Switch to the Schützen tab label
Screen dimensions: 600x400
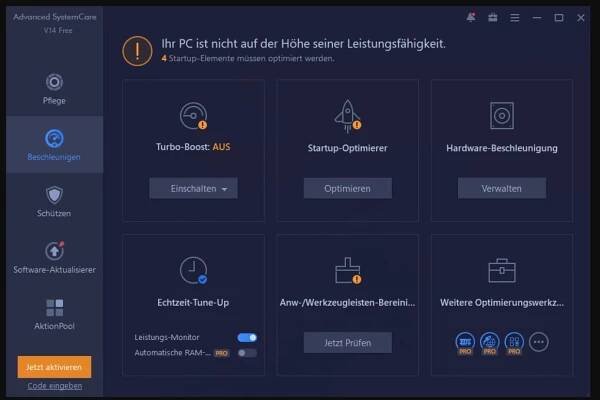[x=54, y=213]
